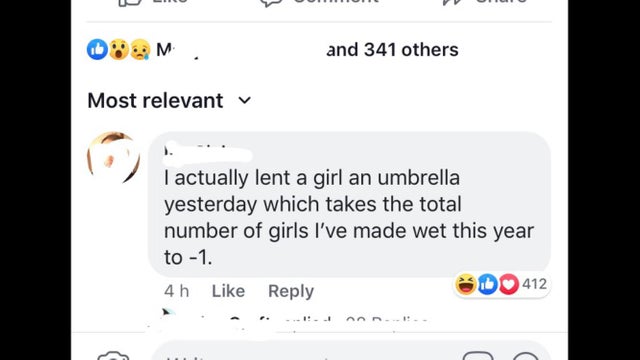Viewport: 640px width, 360px height.
Task: Click the Share button on the post
Action: click(485, 2)
